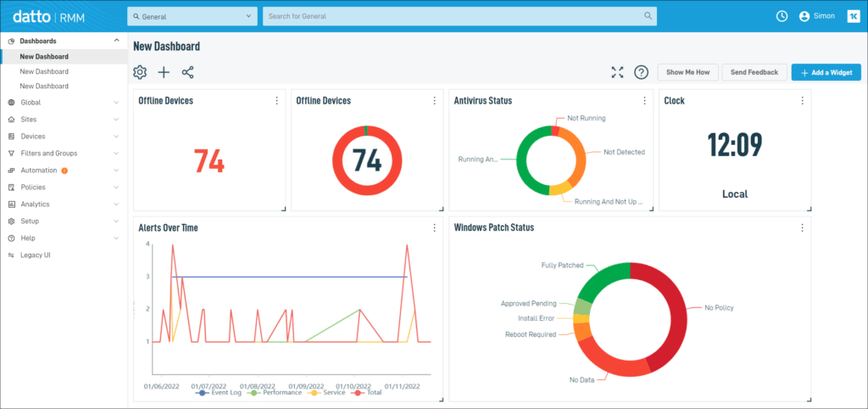Toggle Total series in legend

pyautogui.click(x=366, y=392)
